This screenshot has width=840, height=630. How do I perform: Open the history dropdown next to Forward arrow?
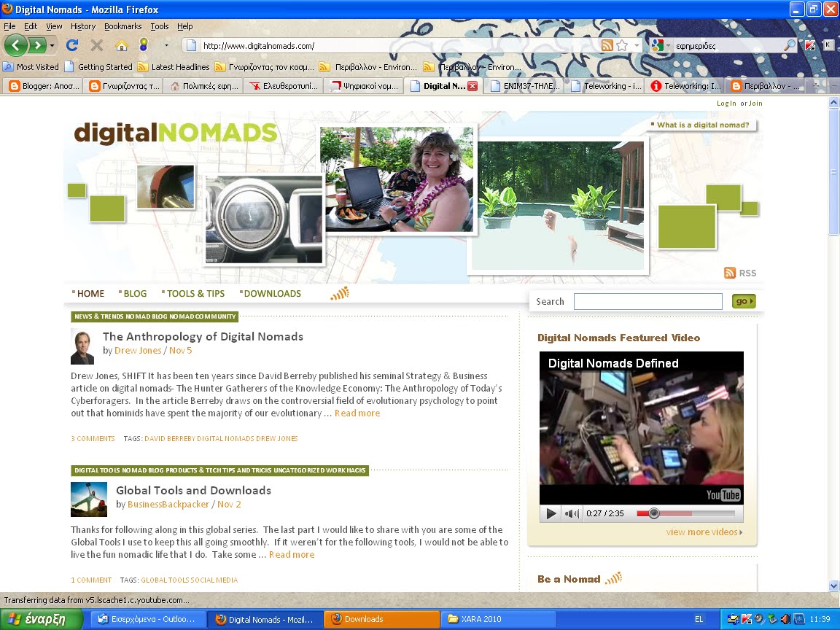pos(52,45)
